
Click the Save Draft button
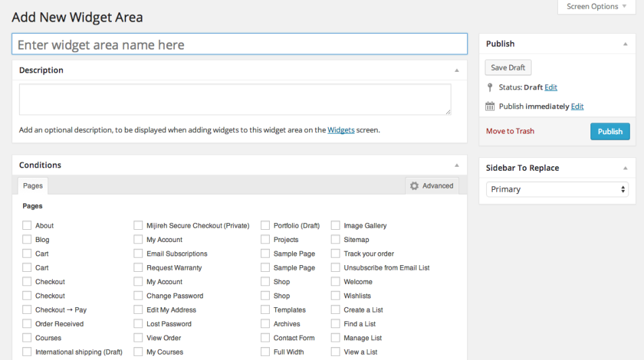point(508,68)
